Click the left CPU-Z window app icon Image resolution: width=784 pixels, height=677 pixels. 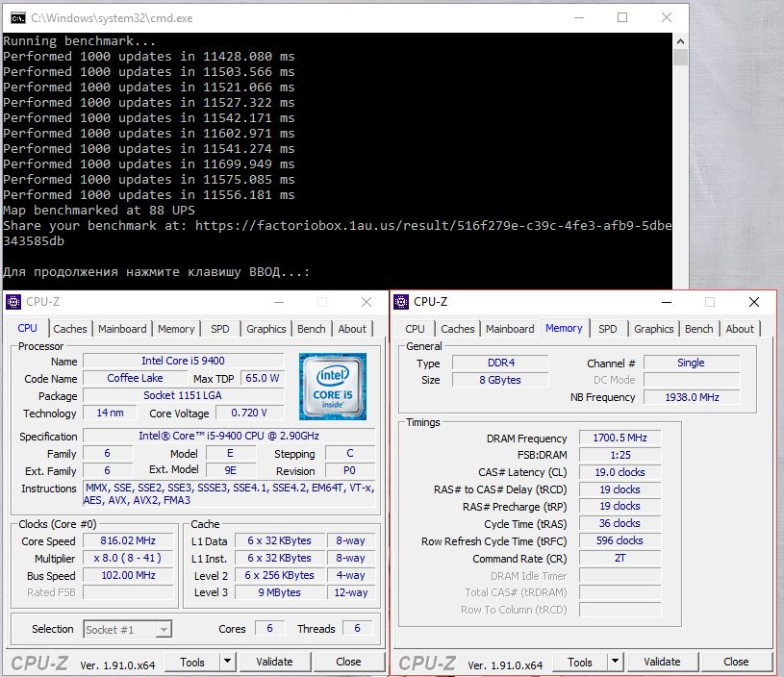[13, 302]
